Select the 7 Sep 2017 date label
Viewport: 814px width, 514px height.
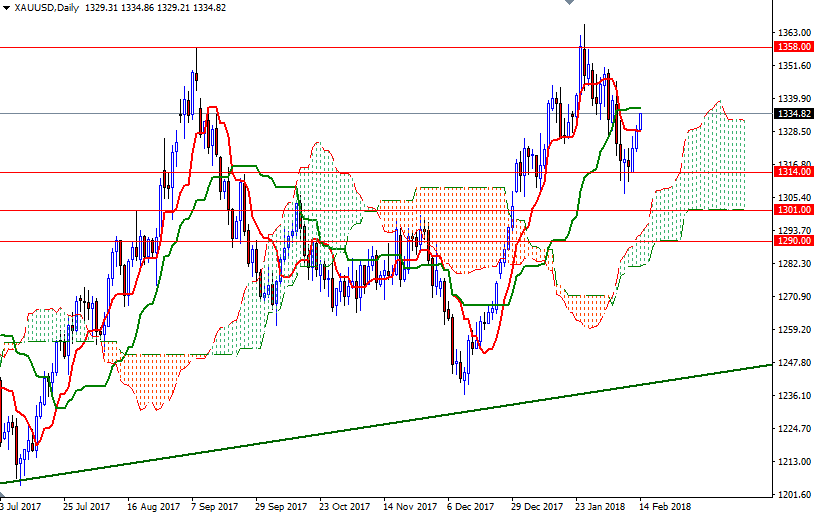click(213, 506)
